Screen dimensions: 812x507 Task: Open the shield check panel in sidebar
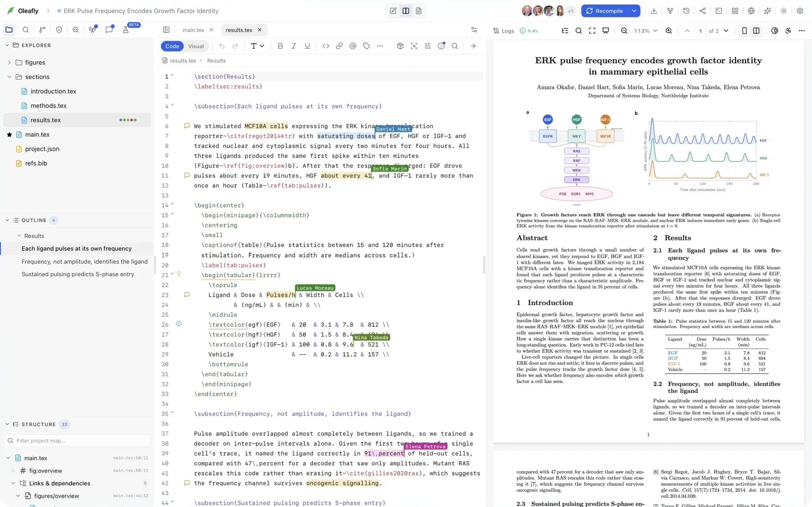pos(59,30)
